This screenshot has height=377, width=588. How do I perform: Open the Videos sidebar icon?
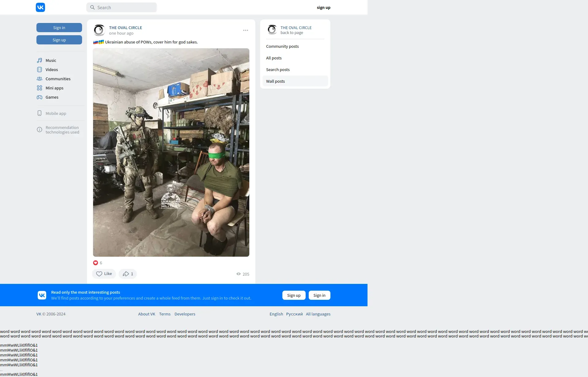pyautogui.click(x=40, y=70)
